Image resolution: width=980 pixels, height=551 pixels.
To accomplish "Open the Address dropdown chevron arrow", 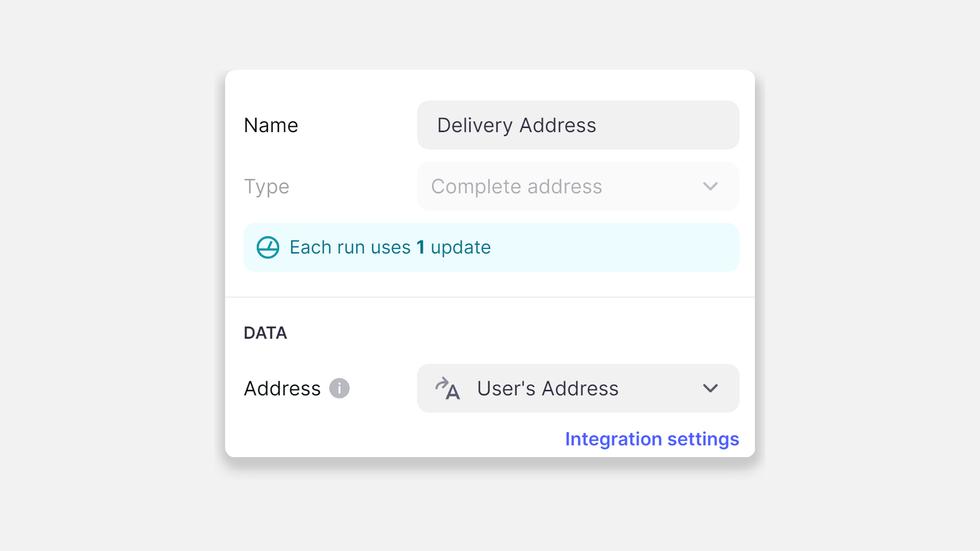I will pos(710,388).
